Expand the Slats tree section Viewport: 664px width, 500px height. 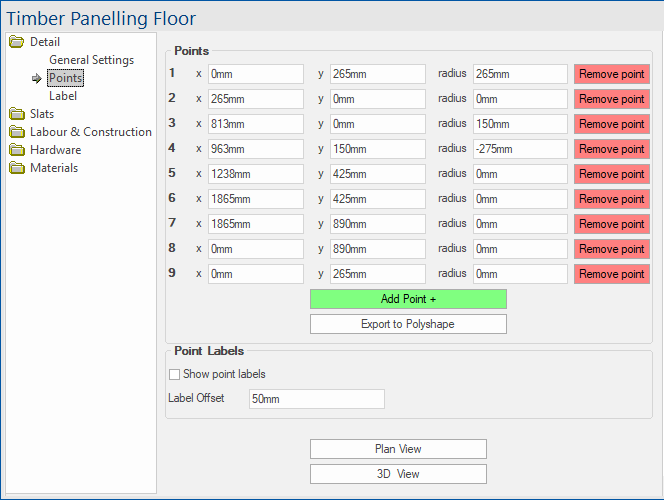pos(42,114)
